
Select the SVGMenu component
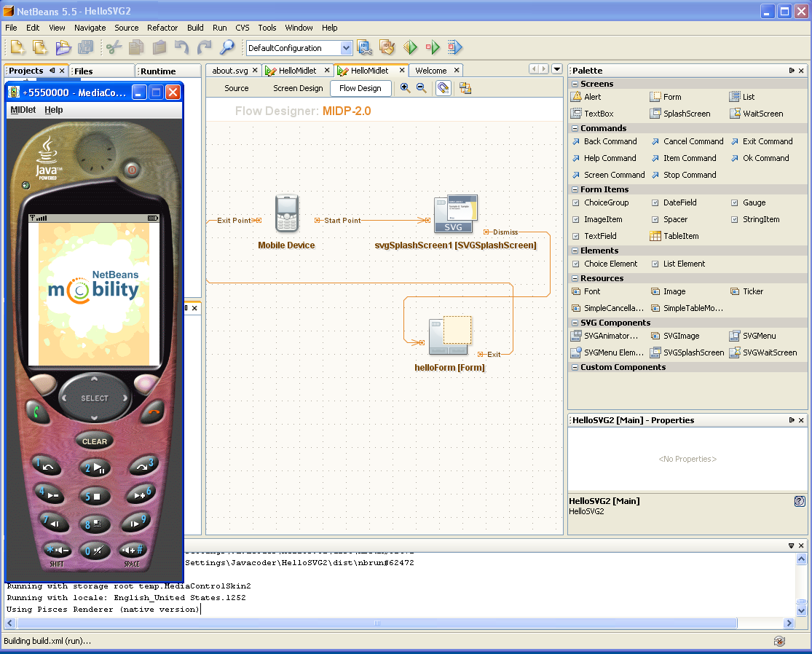[x=753, y=336]
